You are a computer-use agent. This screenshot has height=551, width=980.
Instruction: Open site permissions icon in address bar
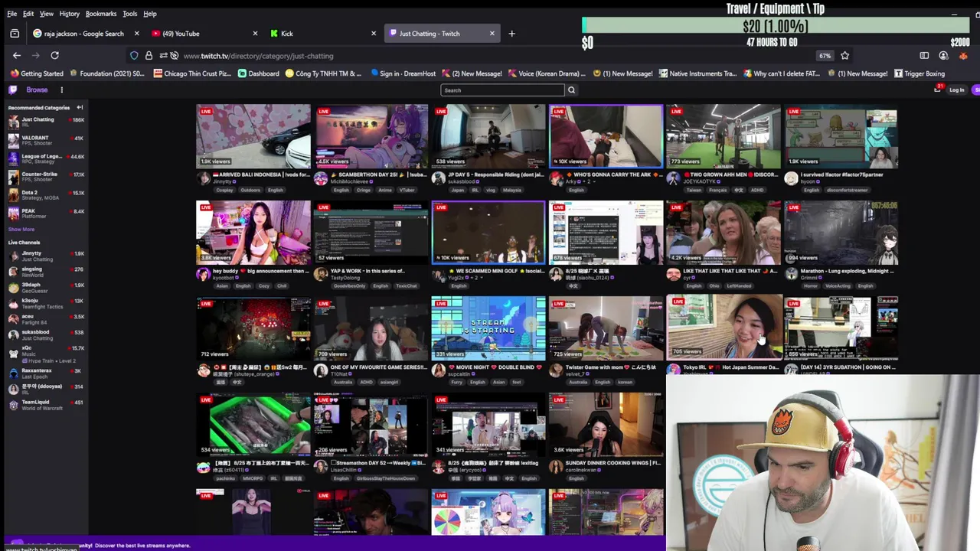[x=164, y=55]
